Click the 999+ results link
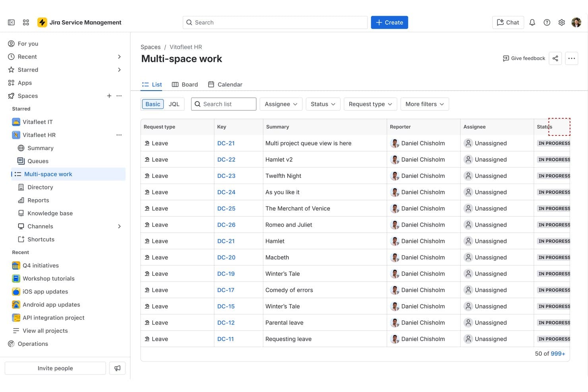Viewport: 588px width, 392px height. click(558, 353)
